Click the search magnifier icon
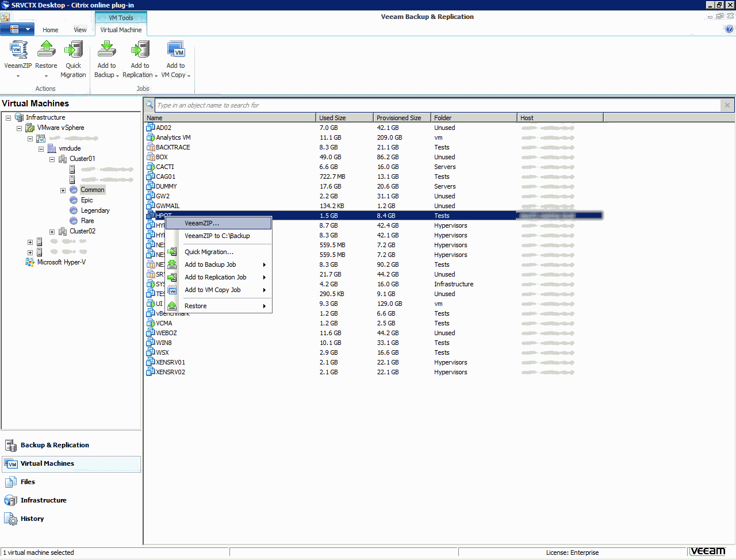Viewport: 736px width, 560px height. [x=149, y=105]
